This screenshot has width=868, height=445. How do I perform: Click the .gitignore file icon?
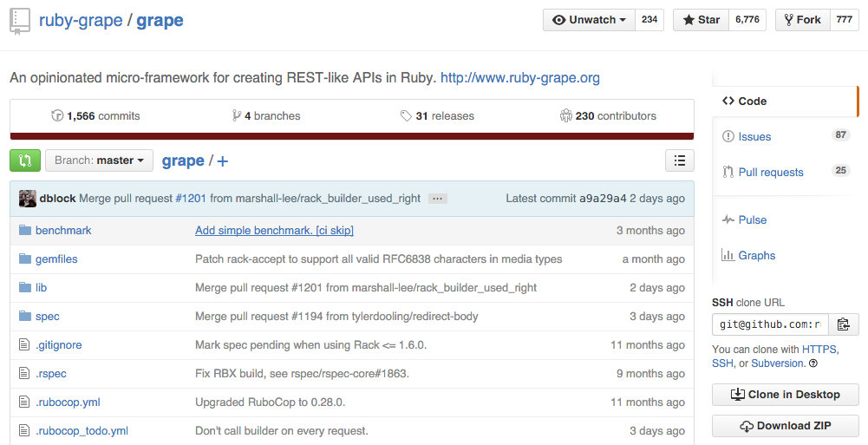24,345
